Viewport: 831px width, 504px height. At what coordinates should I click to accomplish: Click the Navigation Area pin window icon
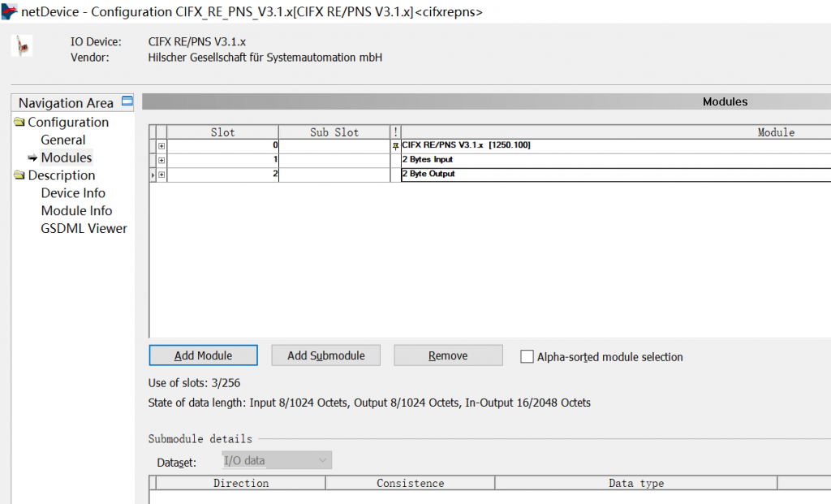click(127, 101)
